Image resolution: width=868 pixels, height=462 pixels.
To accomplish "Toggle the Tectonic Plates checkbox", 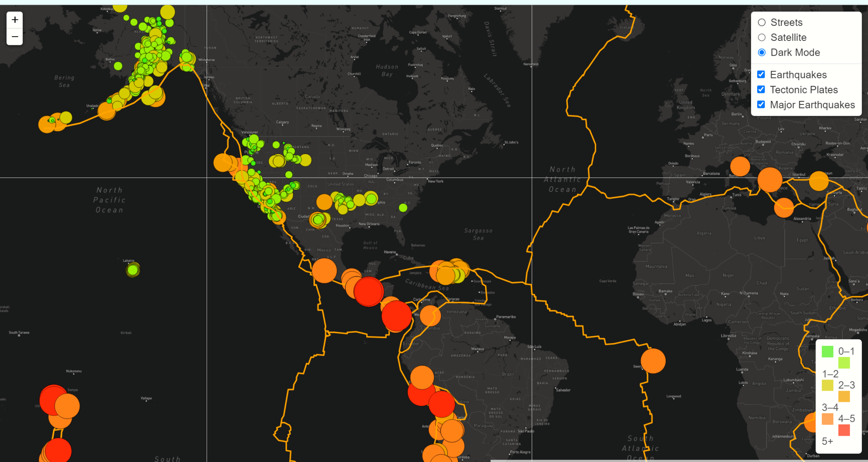I will tap(761, 89).
